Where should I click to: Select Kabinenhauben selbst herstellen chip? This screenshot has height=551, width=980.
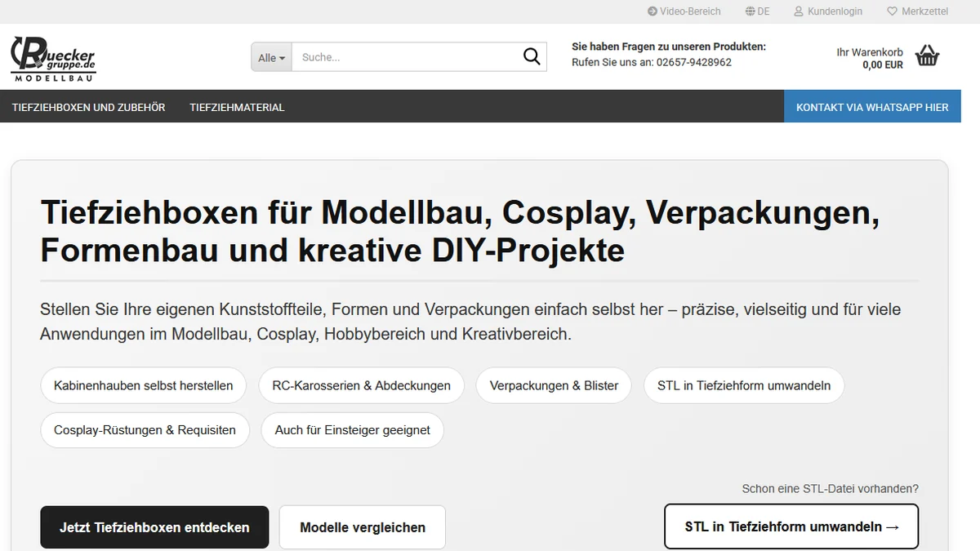pyautogui.click(x=144, y=385)
